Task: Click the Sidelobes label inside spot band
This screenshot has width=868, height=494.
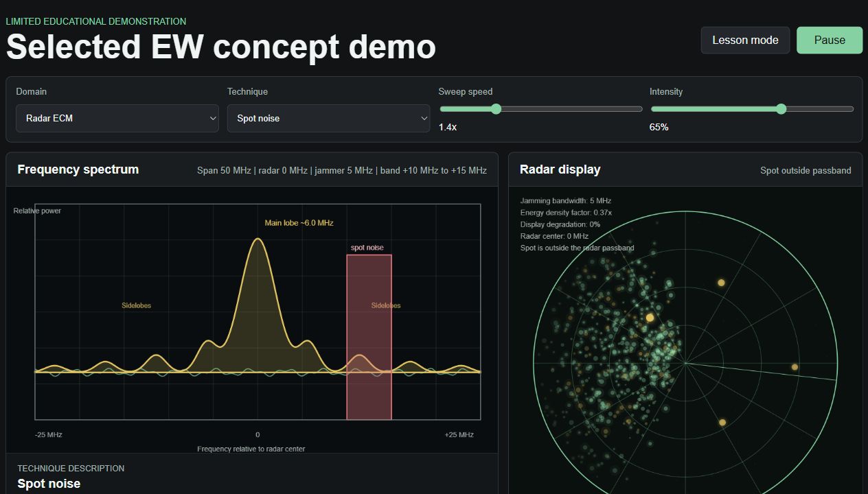Action: coord(386,305)
